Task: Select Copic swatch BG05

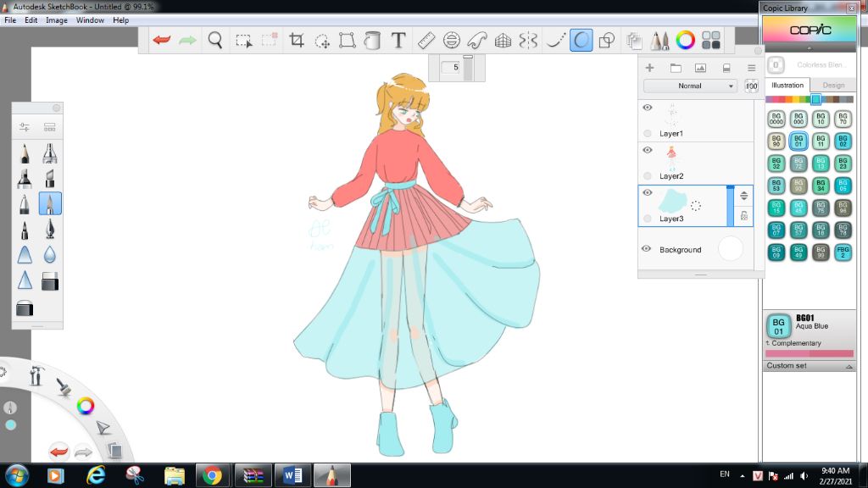Action: tap(843, 186)
